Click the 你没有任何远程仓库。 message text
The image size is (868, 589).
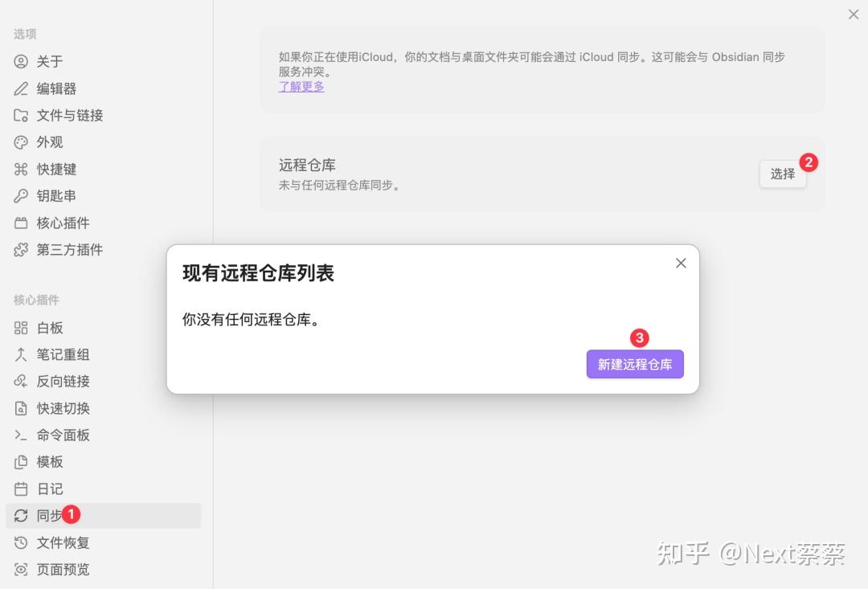pyautogui.click(x=252, y=320)
